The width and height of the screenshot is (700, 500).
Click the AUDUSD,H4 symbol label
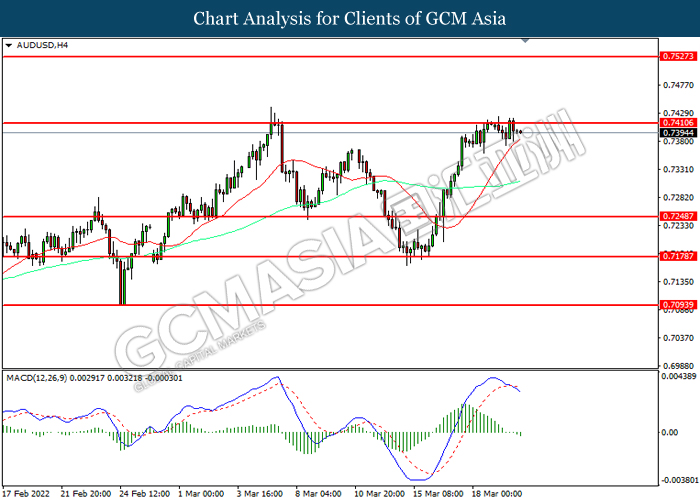(42, 46)
